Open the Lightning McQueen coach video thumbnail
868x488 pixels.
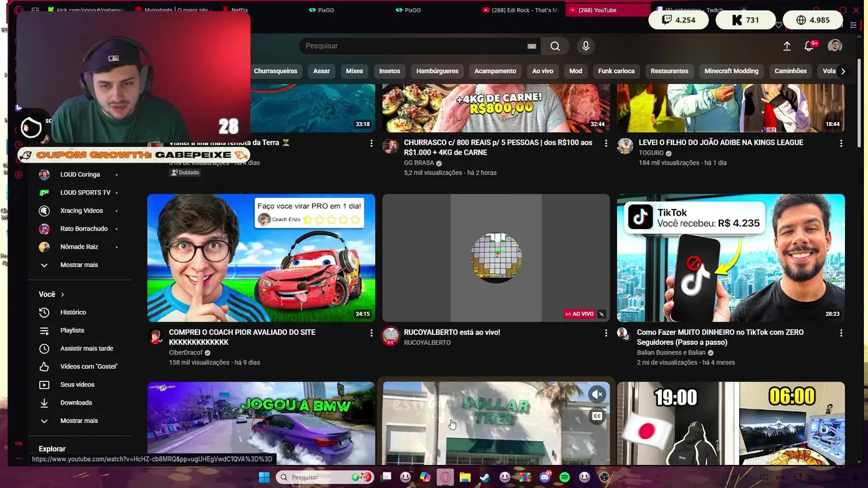261,258
